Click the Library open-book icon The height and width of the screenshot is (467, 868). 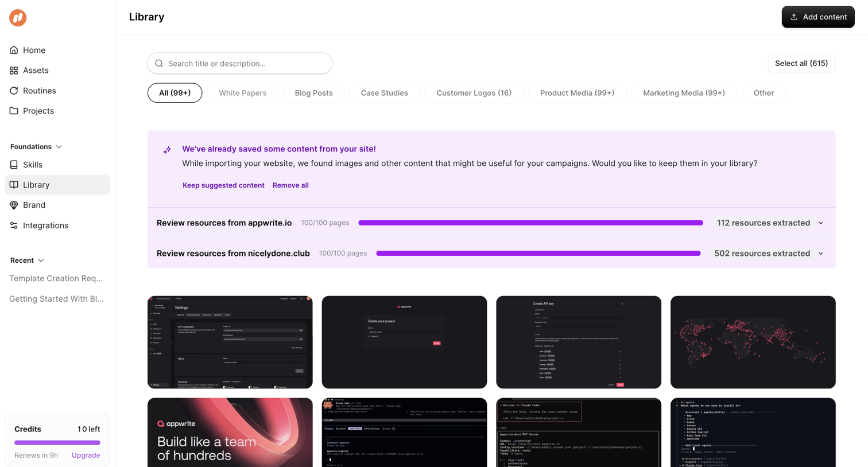[14, 185]
